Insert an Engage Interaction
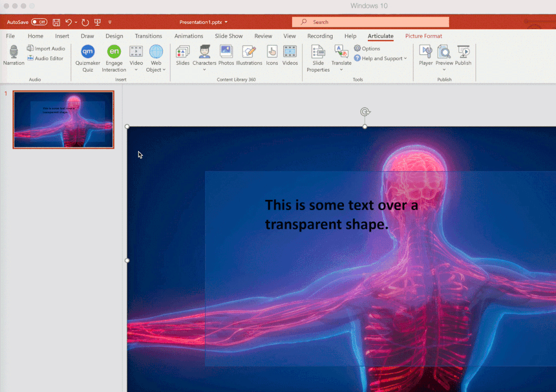The width and height of the screenshot is (556, 392). pyautogui.click(x=114, y=52)
